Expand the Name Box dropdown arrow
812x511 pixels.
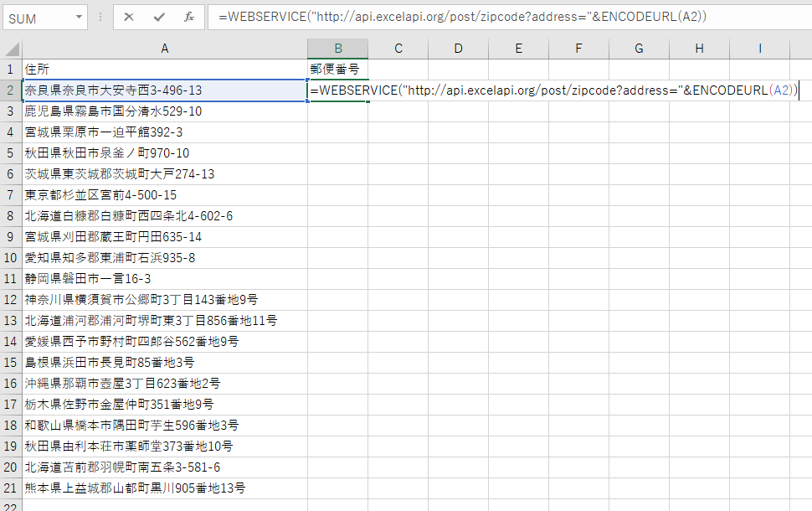coord(79,17)
